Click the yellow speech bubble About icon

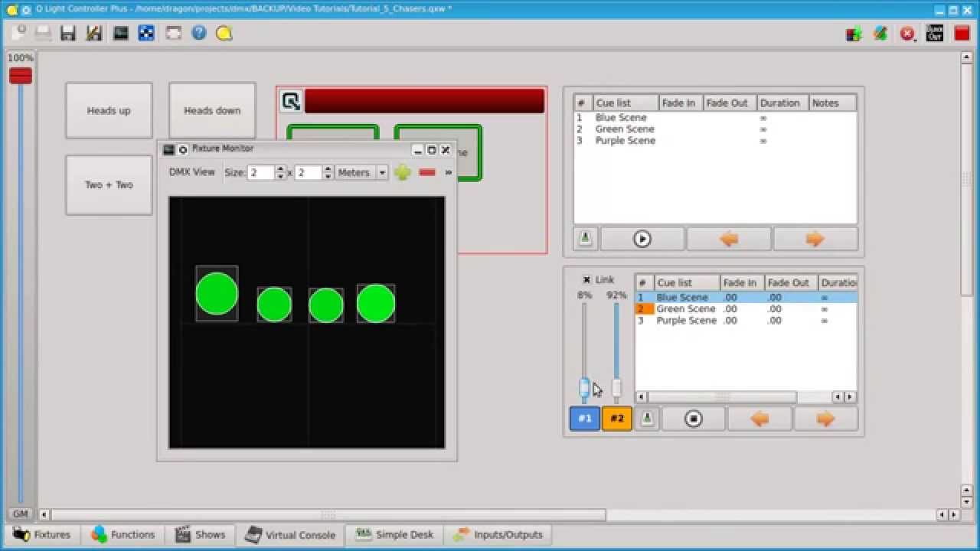(224, 33)
